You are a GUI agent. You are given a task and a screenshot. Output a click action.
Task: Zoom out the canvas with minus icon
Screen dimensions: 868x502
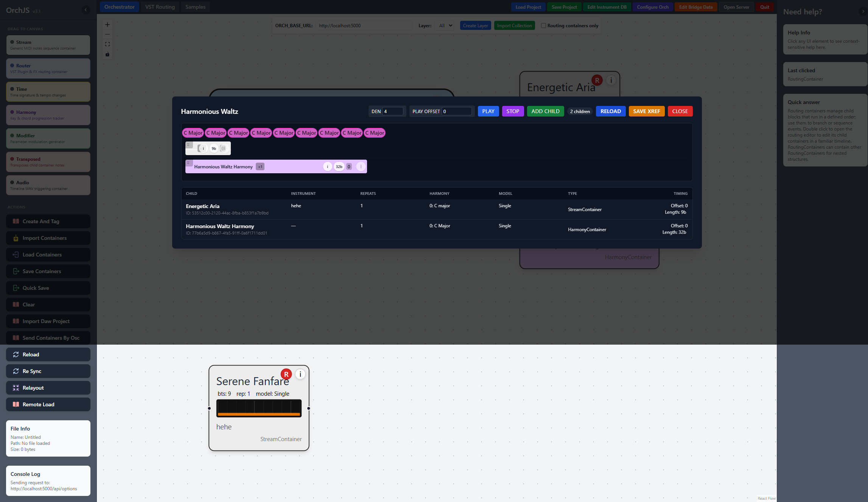tap(107, 34)
